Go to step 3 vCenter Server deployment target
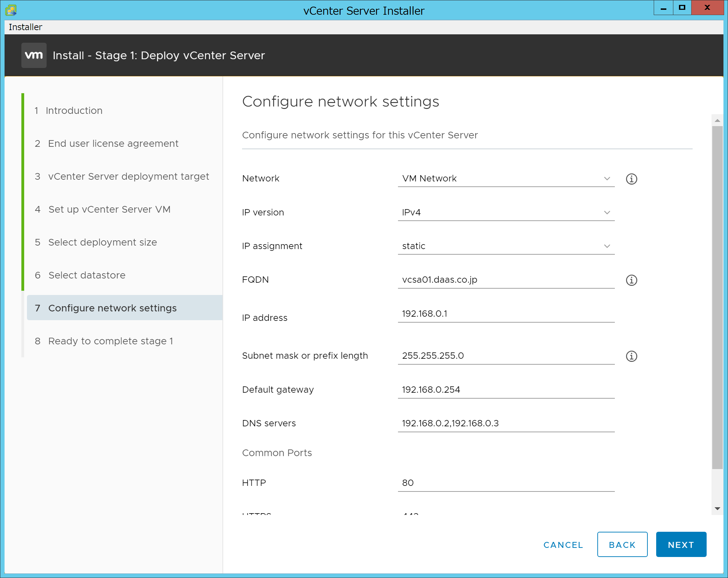The width and height of the screenshot is (728, 578). click(122, 177)
